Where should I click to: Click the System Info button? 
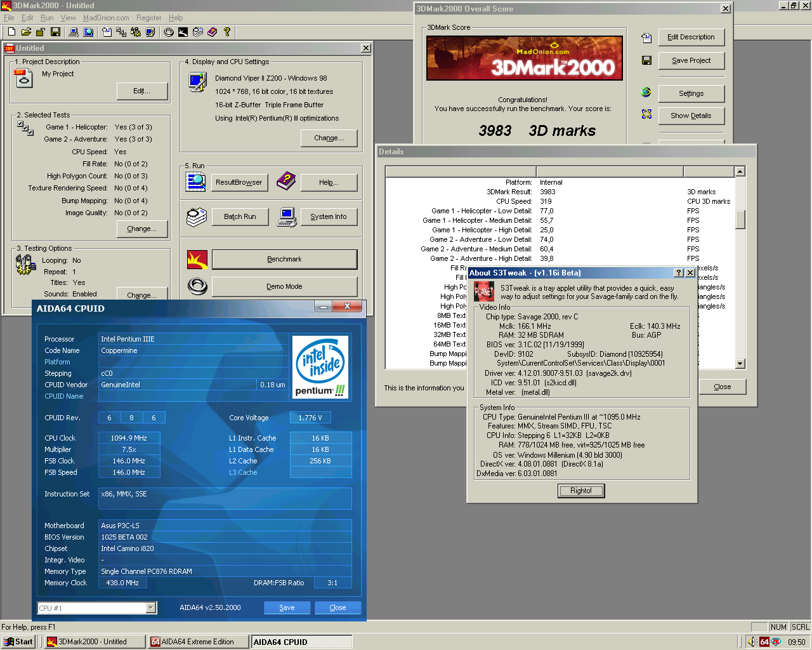[x=329, y=217]
